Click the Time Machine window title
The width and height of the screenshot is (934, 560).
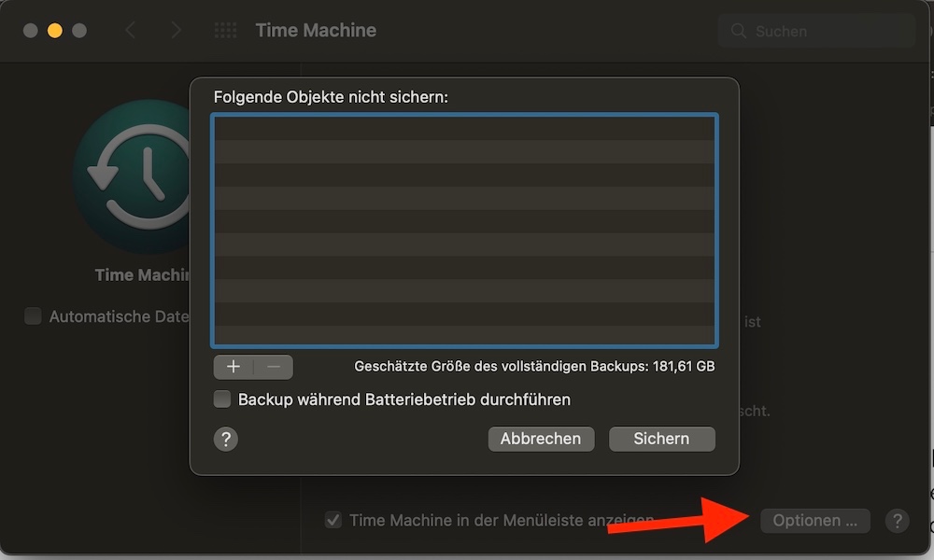point(316,31)
